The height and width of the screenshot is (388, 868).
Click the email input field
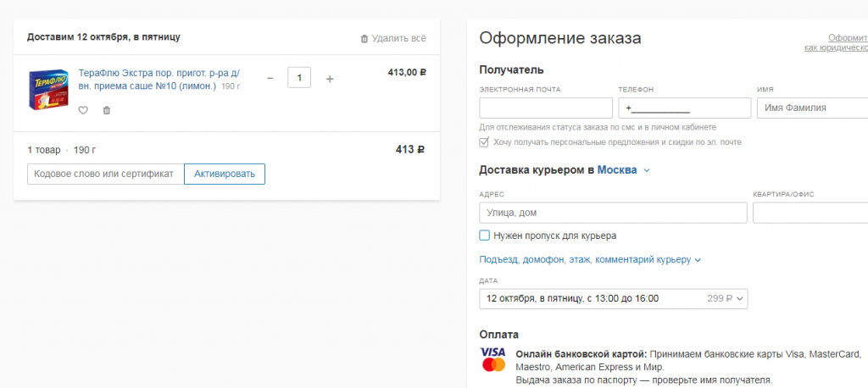(546, 108)
